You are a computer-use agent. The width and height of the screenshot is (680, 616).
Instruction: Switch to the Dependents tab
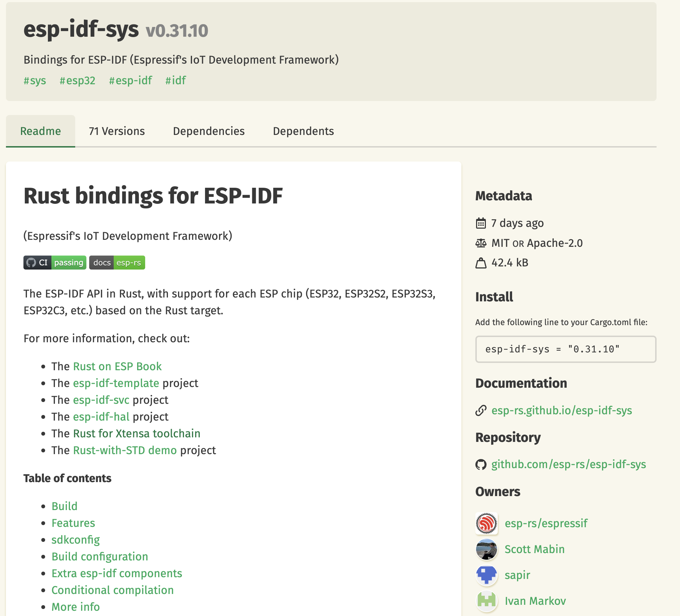(x=303, y=131)
